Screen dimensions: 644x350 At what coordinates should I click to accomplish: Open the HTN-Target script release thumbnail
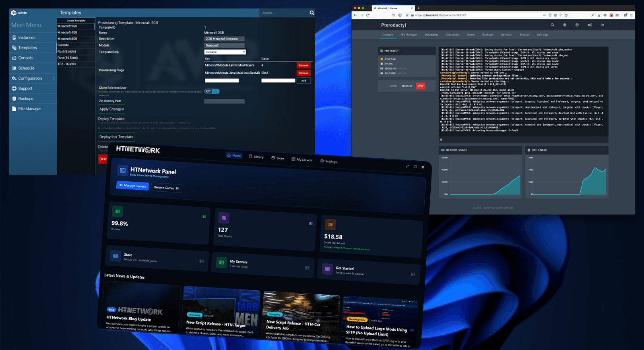[x=221, y=313]
